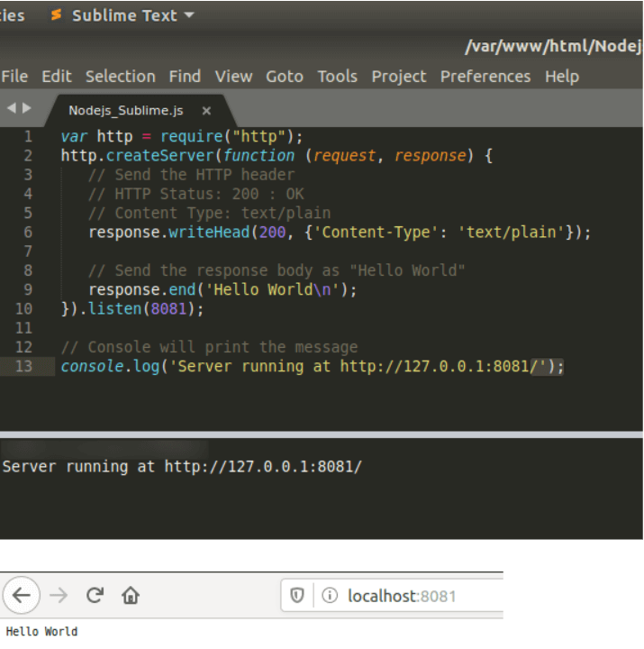Reload the browser page

click(x=95, y=595)
